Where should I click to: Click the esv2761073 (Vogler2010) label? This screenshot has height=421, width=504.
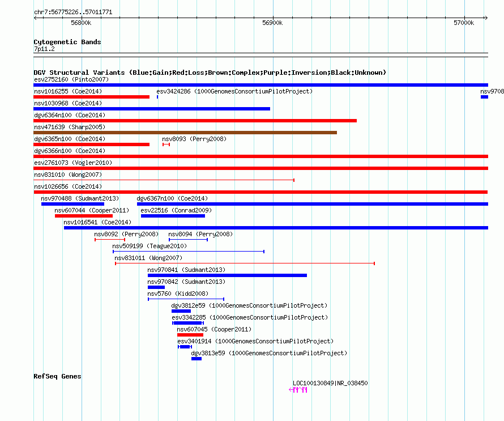(73, 163)
